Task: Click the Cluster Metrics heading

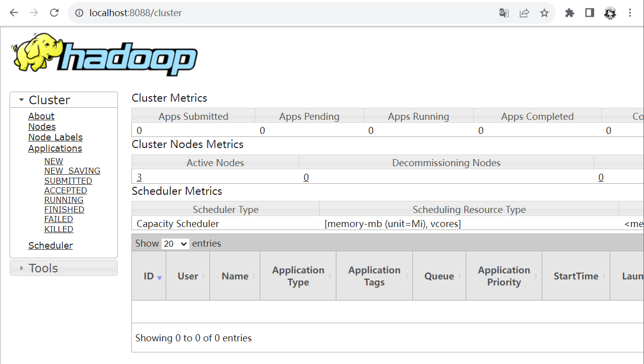Action: (170, 98)
